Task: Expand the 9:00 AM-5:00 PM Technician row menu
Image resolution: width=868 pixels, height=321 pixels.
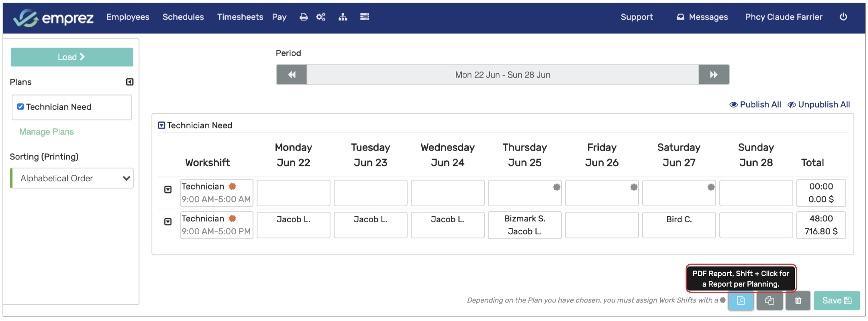Action: tap(168, 221)
